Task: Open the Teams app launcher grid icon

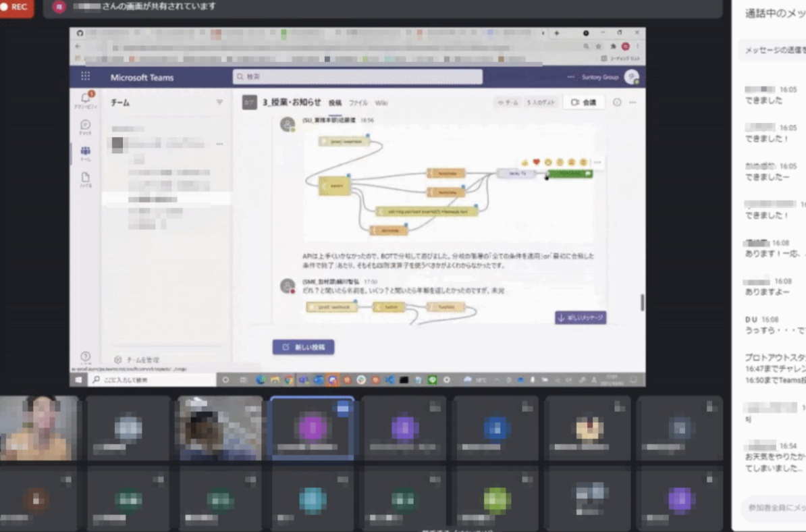Action: pyautogui.click(x=85, y=76)
